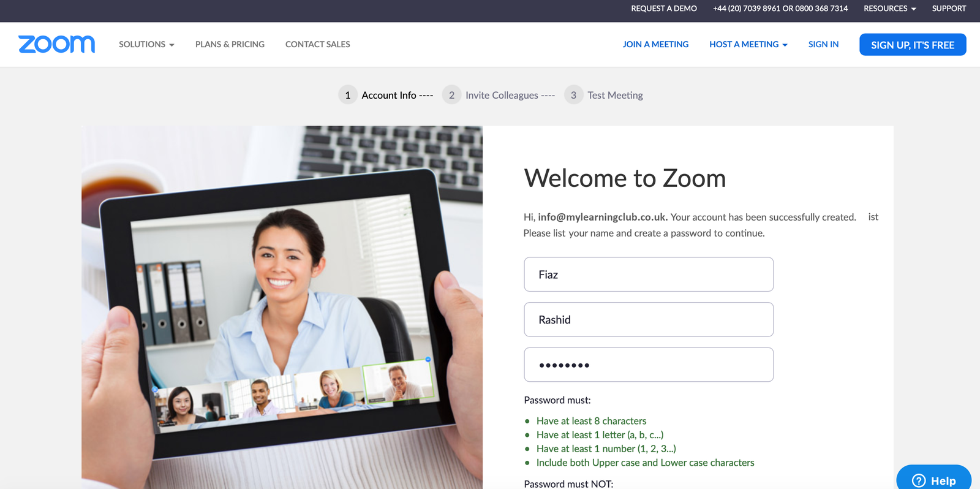
Task: Click Join a Meeting link
Action: point(655,44)
